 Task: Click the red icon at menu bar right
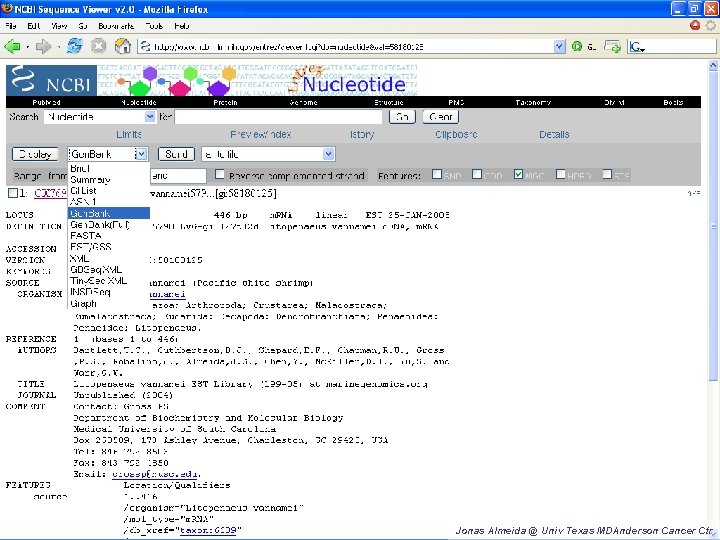click(x=695, y=25)
